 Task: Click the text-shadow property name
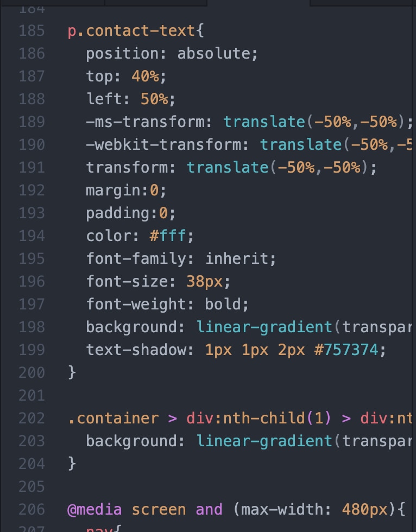click(136, 350)
